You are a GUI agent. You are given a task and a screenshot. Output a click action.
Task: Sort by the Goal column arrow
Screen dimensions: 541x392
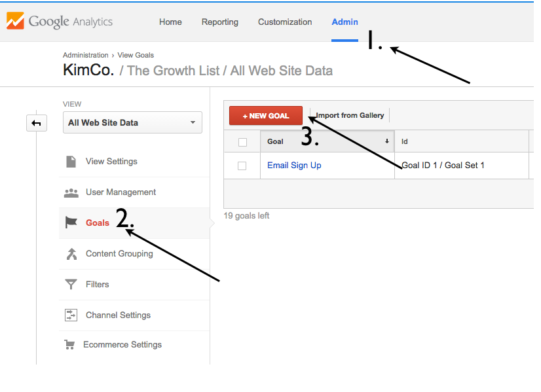pos(387,141)
